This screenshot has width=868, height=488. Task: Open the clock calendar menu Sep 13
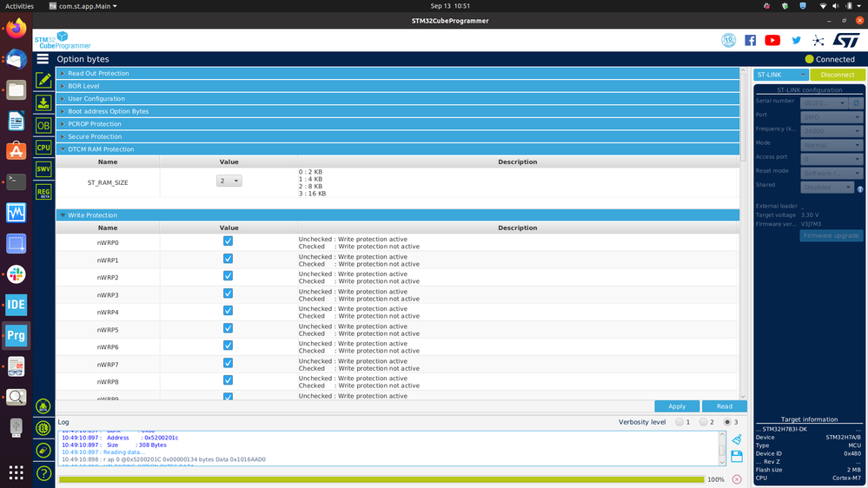pyautogui.click(x=450, y=6)
